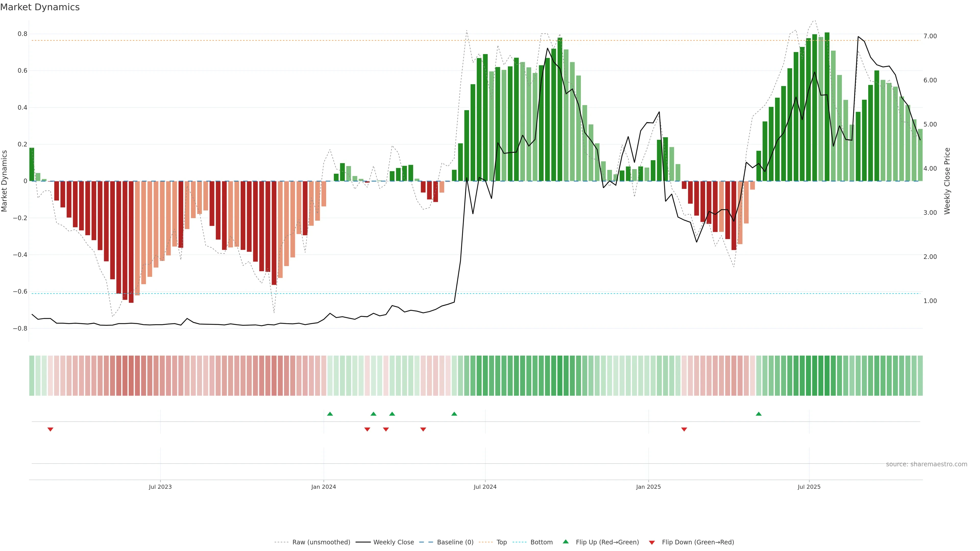Click the leftmost red flip-down triangle marker

50,429
